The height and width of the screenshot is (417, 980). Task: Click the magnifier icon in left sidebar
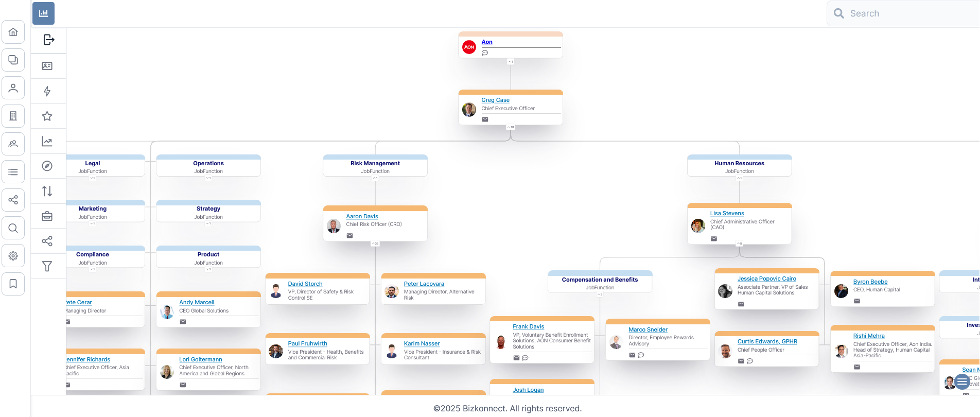pyautogui.click(x=13, y=228)
